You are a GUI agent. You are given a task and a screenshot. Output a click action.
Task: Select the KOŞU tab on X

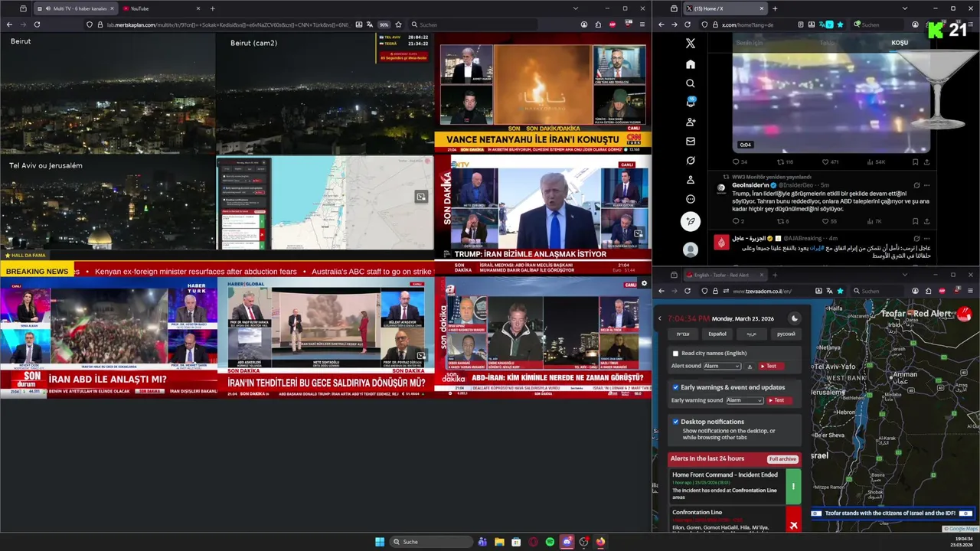pos(900,43)
